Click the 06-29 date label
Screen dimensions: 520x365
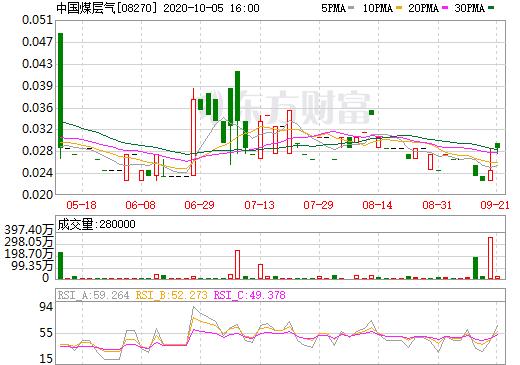[x=199, y=205]
